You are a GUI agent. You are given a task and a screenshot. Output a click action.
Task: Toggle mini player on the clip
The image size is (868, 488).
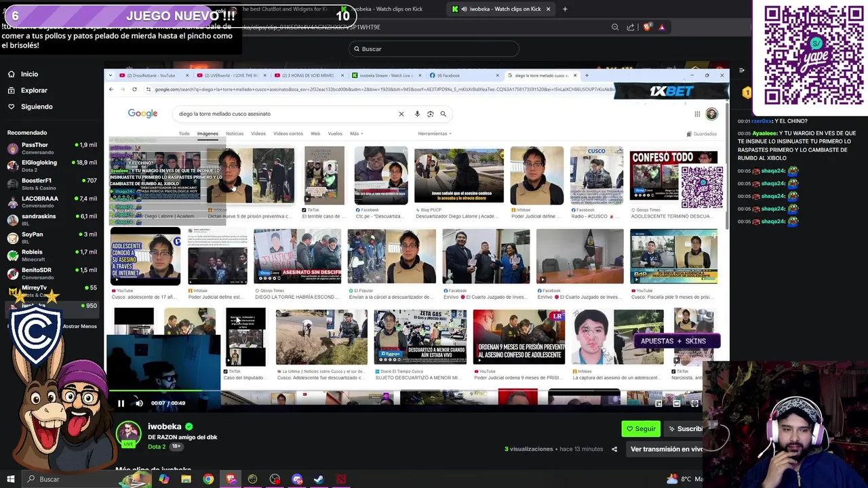658,403
